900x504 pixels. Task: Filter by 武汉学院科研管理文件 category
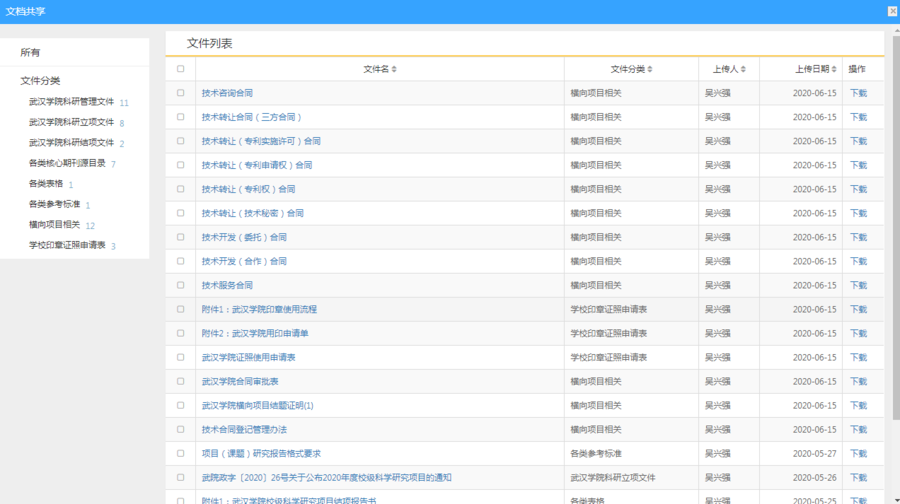71,102
